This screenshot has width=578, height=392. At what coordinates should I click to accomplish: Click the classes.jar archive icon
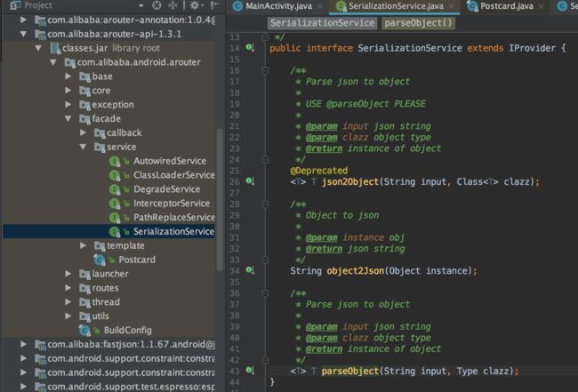tap(55, 48)
